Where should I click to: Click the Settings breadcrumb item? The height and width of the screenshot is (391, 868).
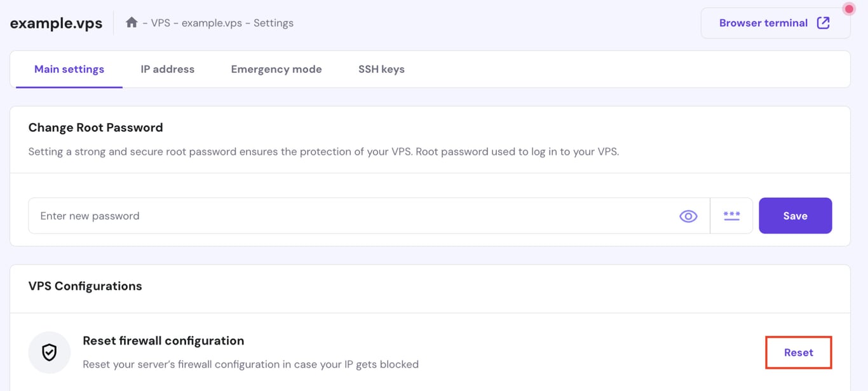(273, 23)
